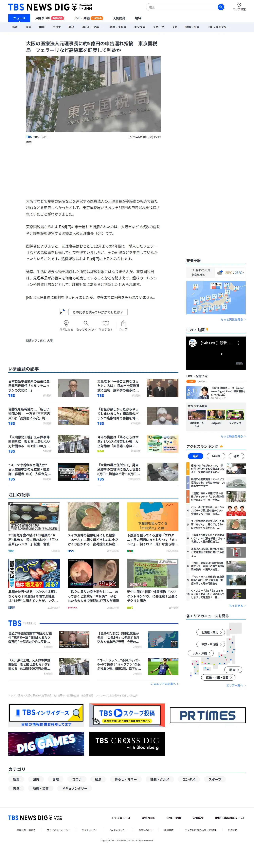Click 利用規約 in the footer
The width and height of the screenshot is (254, 868).
(x=169, y=830)
